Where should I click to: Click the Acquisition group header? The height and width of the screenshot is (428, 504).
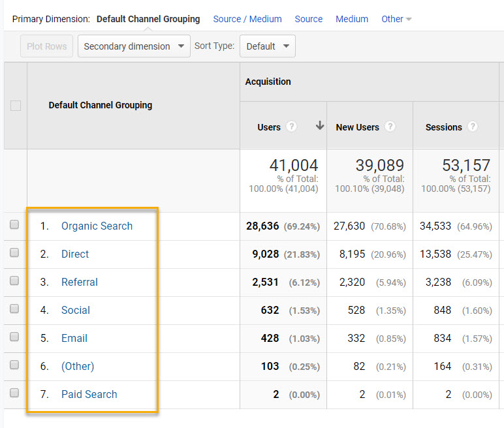pos(268,82)
